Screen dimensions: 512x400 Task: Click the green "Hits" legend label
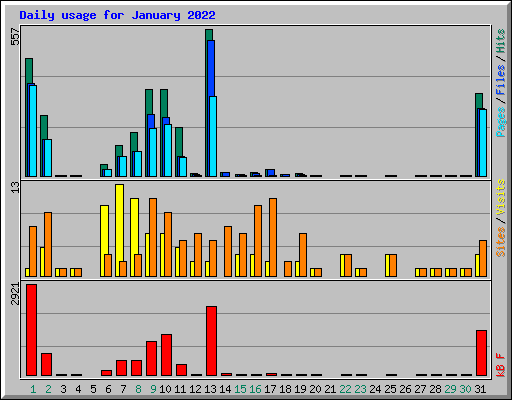pyautogui.click(x=500, y=41)
